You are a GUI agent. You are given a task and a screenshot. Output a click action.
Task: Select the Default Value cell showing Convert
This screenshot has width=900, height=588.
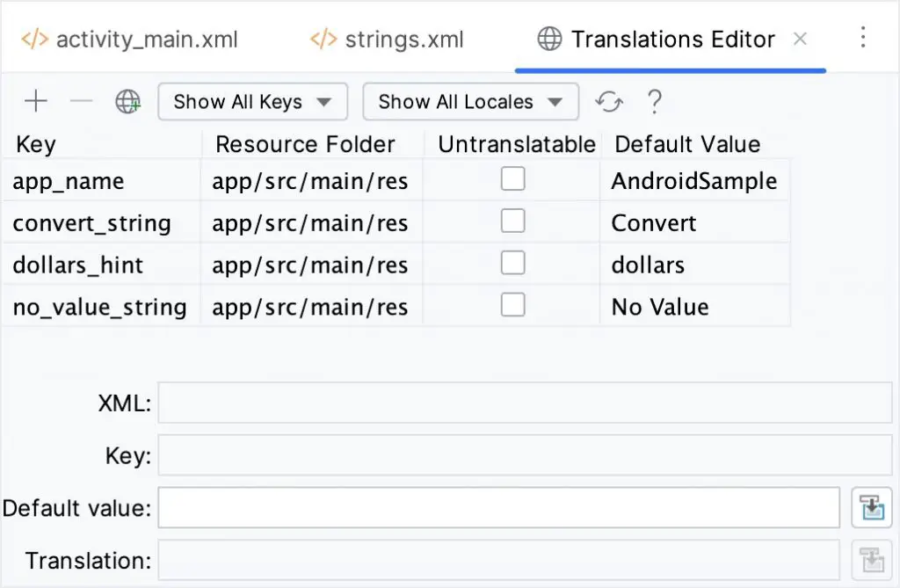coord(654,223)
